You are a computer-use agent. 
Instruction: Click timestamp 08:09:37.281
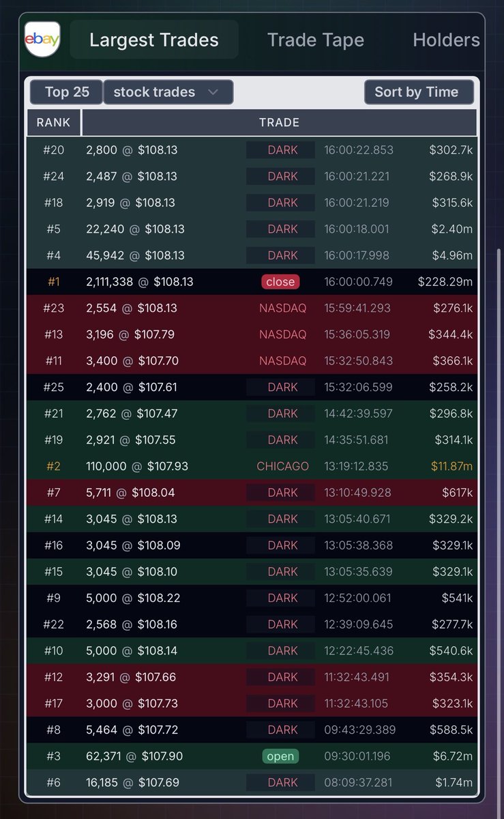tap(359, 783)
